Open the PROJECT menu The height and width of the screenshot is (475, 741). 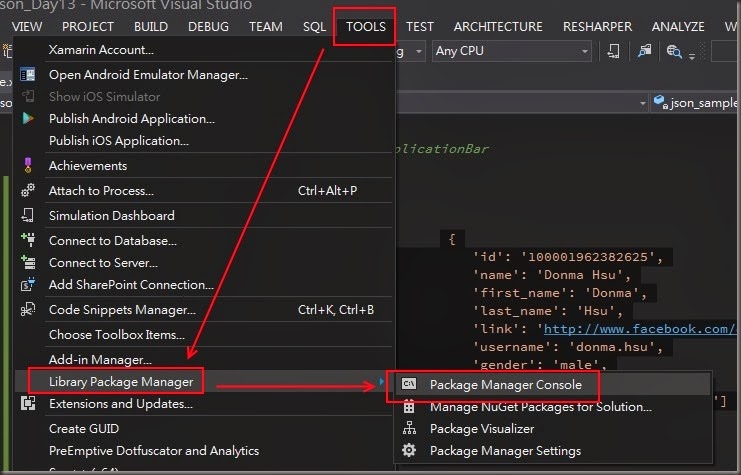[x=88, y=26]
